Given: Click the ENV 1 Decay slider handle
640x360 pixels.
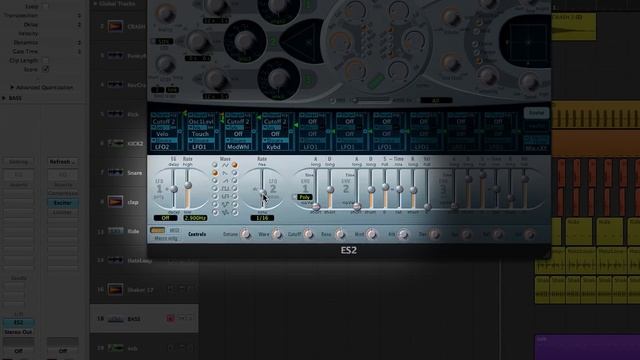Looking at the screenshot, I should click(330, 190).
